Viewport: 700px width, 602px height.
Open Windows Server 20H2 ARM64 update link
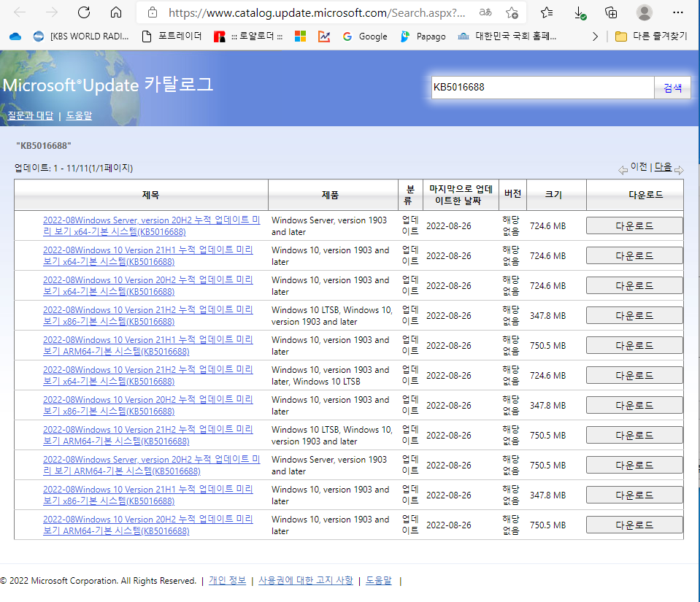point(151,465)
